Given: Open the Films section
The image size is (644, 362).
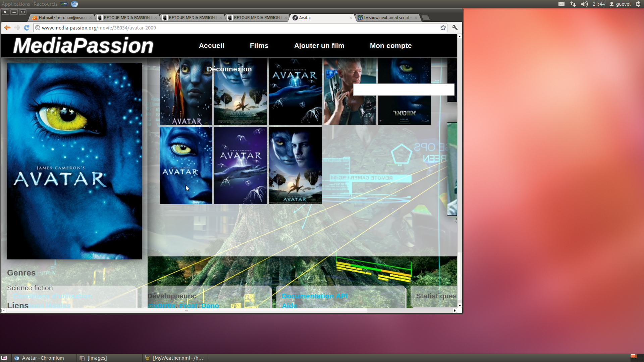Looking at the screenshot, I should pyautogui.click(x=259, y=46).
